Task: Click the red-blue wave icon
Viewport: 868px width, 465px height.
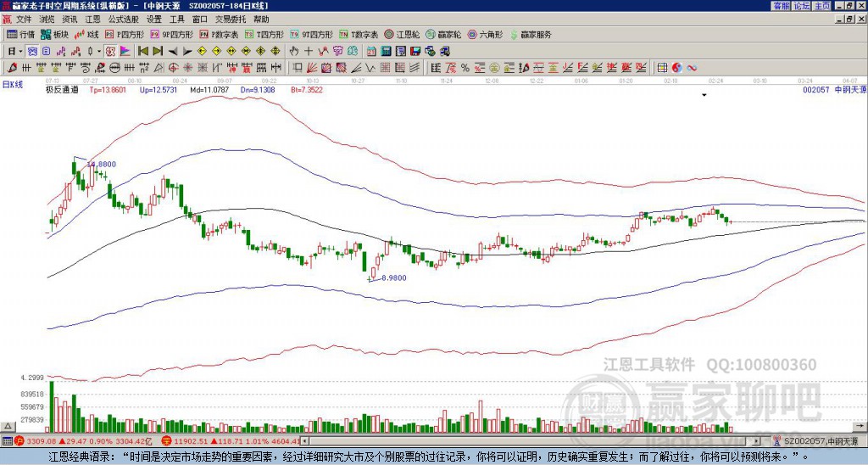Action: pos(692,68)
